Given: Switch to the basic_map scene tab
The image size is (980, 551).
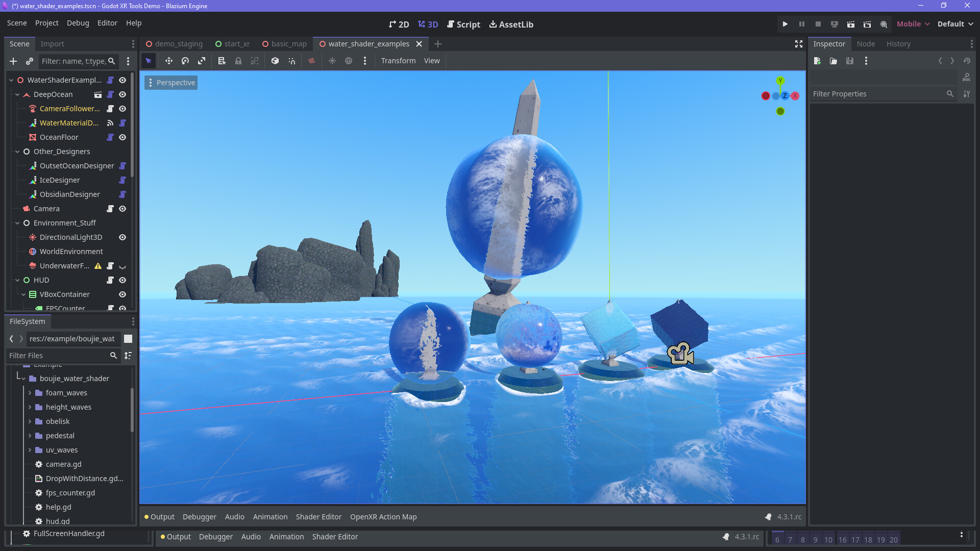Looking at the screenshot, I should 289,44.
